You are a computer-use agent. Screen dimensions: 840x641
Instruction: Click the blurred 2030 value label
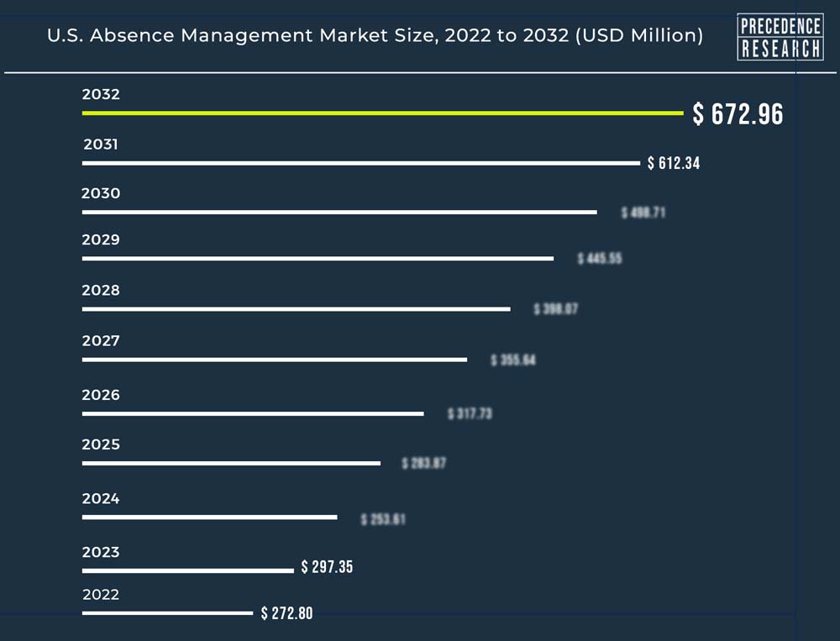[643, 213]
